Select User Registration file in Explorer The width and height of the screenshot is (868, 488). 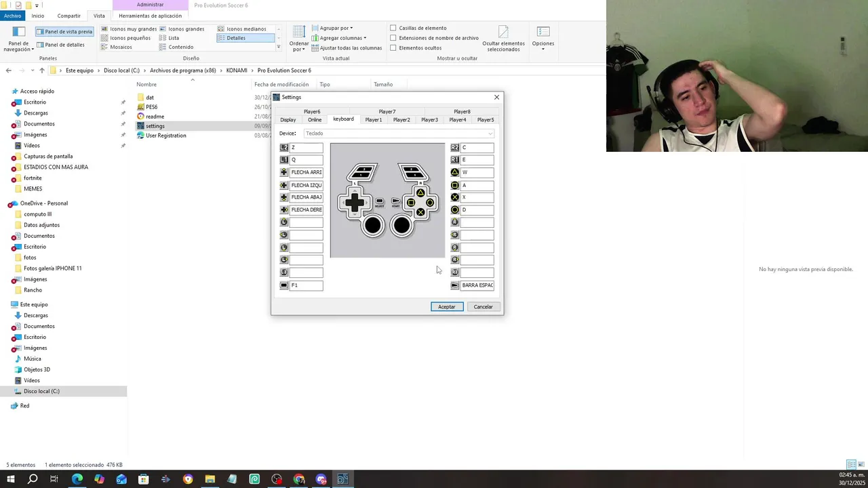click(161, 136)
